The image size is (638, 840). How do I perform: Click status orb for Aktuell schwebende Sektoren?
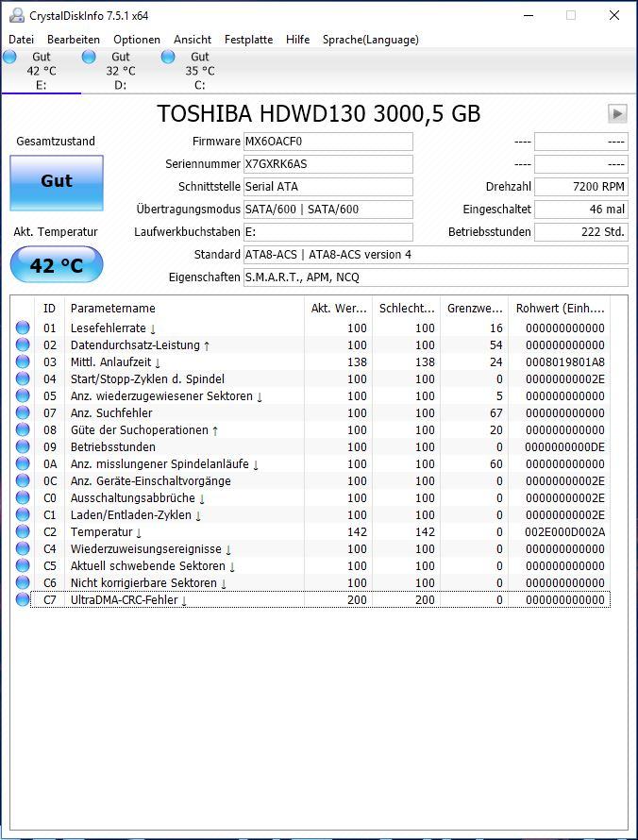23,565
